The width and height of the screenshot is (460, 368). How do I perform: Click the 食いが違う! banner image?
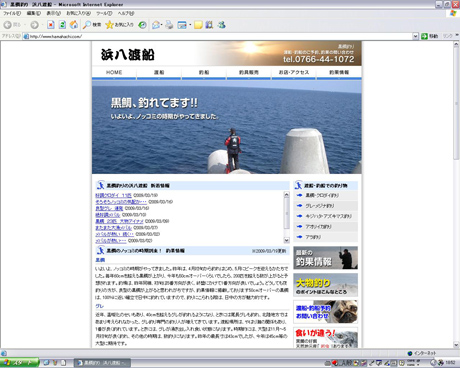[326, 338]
